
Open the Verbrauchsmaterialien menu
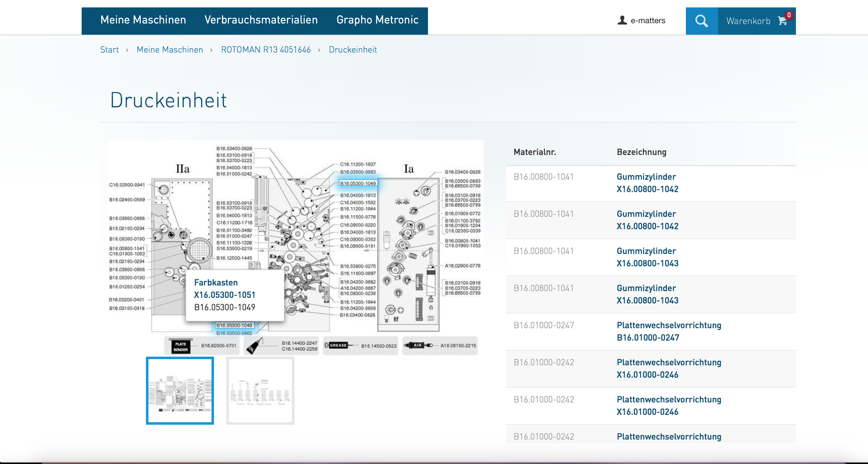click(261, 20)
